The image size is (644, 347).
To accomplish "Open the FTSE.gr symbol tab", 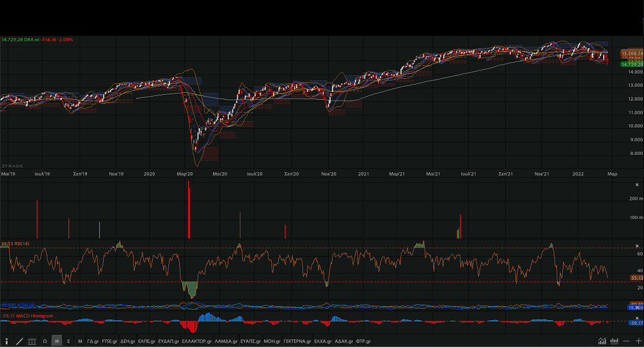I will 109,341.
